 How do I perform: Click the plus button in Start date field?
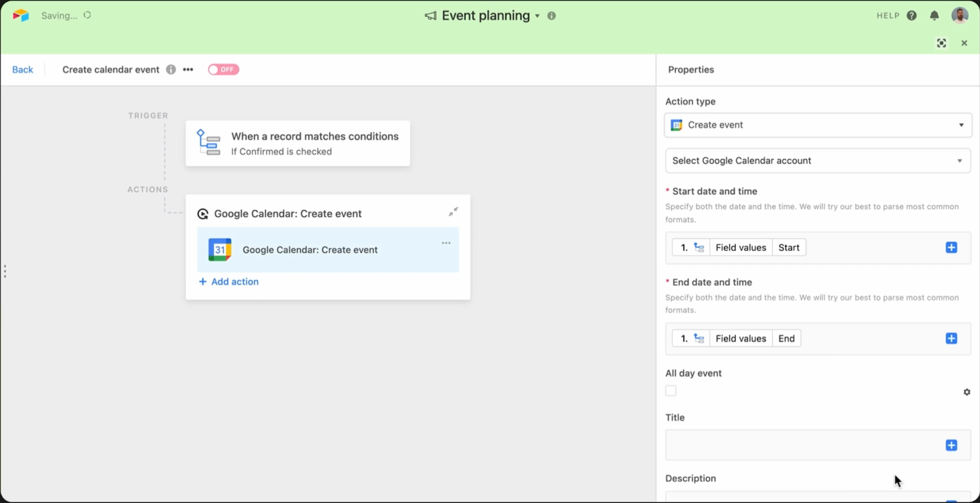pos(951,248)
